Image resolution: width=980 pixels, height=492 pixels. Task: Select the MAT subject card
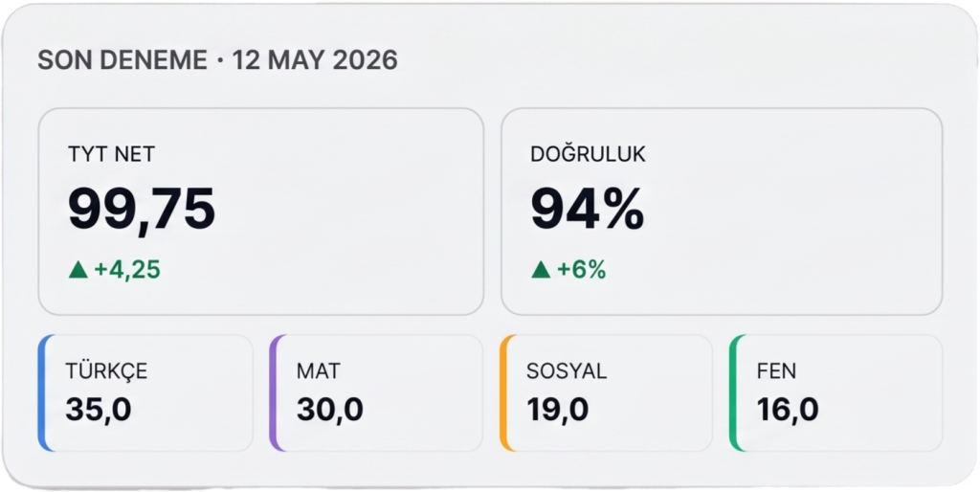click(376, 392)
